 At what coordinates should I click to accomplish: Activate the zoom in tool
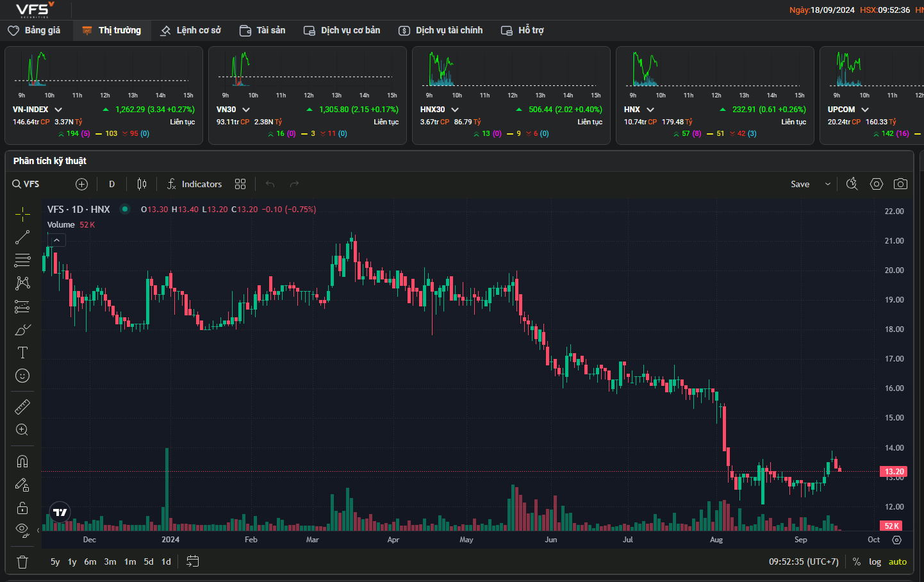22,429
